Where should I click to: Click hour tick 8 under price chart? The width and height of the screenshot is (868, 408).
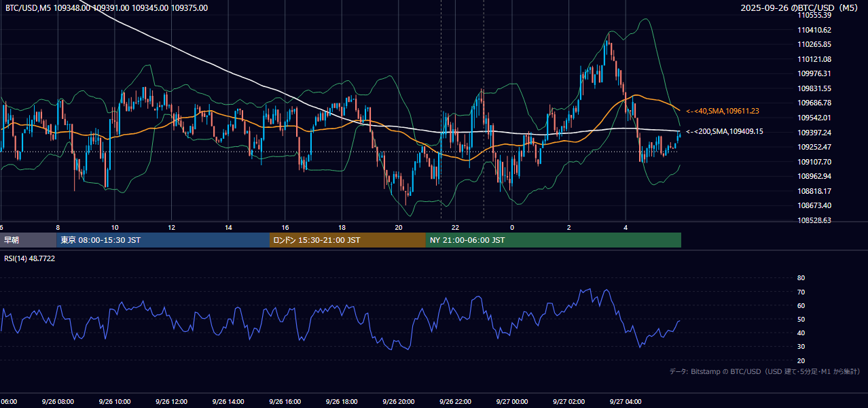point(58,227)
